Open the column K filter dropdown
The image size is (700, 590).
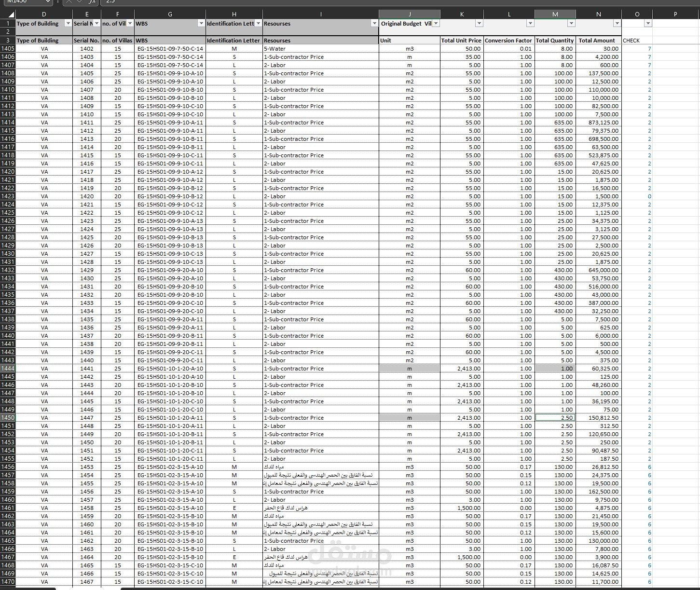pyautogui.click(x=479, y=24)
